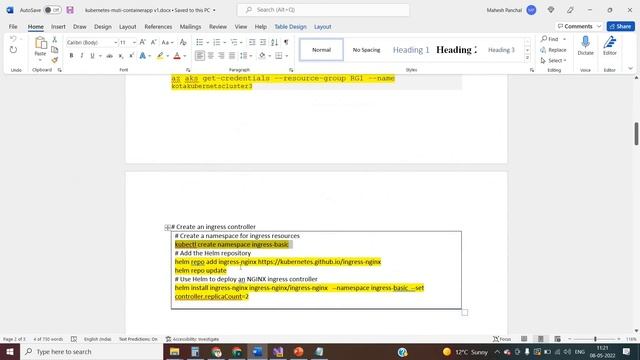The width and height of the screenshot is (640, 360).
Task: Click the Windows Start button
Action: tap(10, 351)
